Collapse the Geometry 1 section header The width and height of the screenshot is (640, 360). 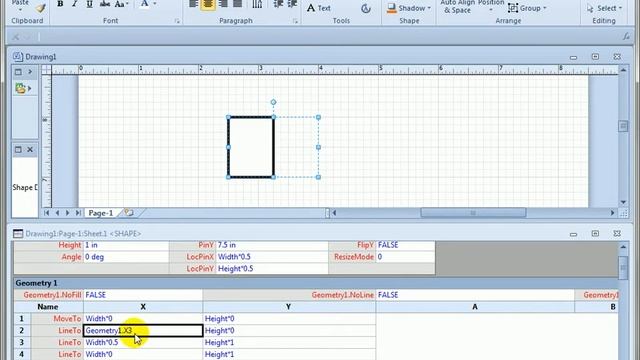click(316, 283)
